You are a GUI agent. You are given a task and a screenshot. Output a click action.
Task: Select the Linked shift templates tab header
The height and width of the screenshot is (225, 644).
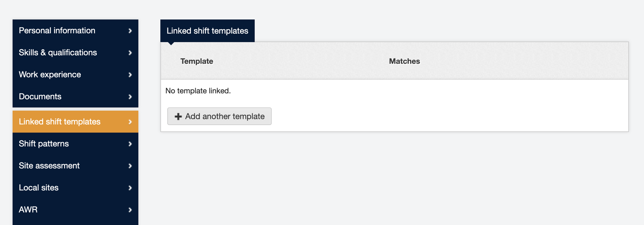(x=207, y=31)
